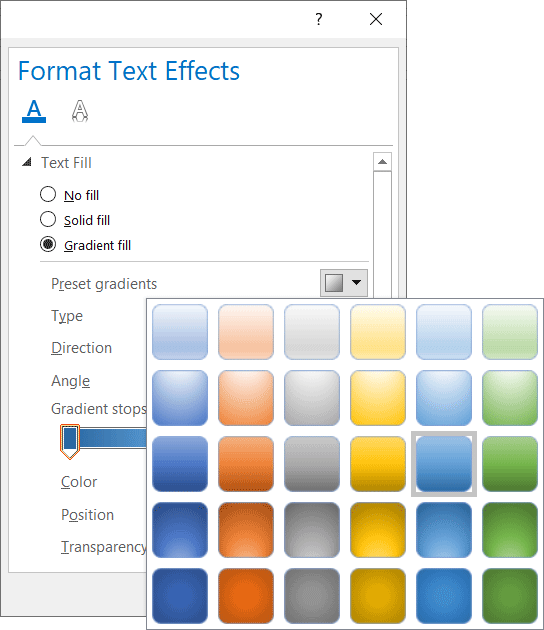Open the Text Fill & Outline tab icon
Viewport: 544px width, 630px height.
point(34,111)
